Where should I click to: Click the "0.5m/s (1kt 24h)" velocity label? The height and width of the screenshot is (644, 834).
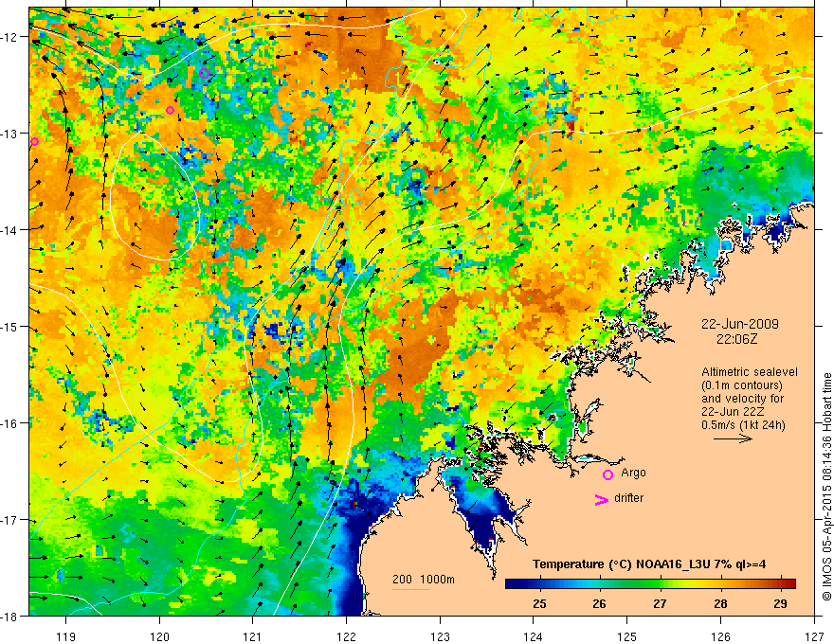click(744, 425)
